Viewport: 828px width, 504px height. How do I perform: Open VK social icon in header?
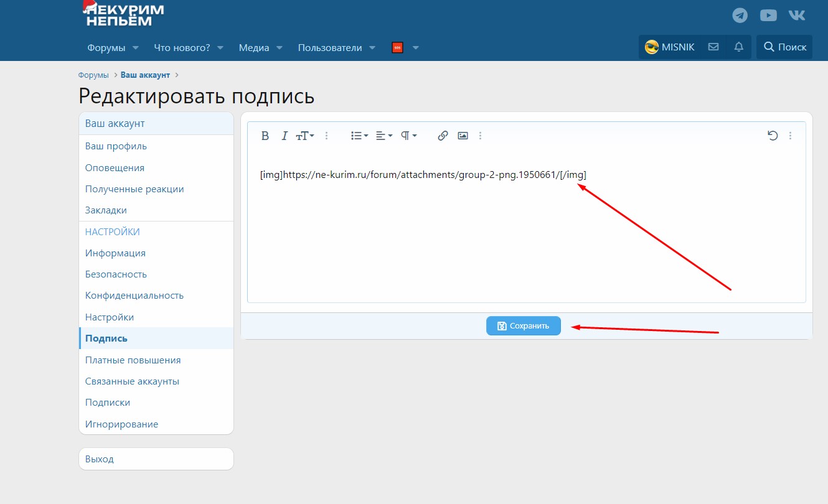tap(797, 16)
